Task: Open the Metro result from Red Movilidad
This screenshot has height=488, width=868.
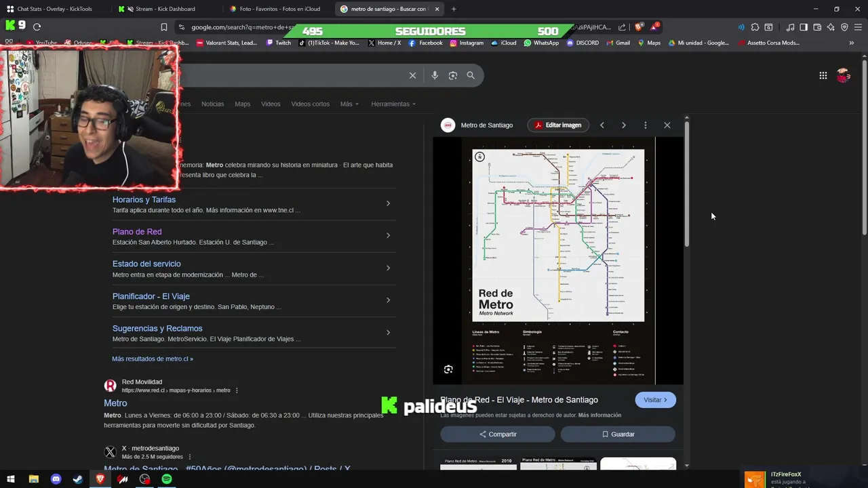Action: [115, 403]
